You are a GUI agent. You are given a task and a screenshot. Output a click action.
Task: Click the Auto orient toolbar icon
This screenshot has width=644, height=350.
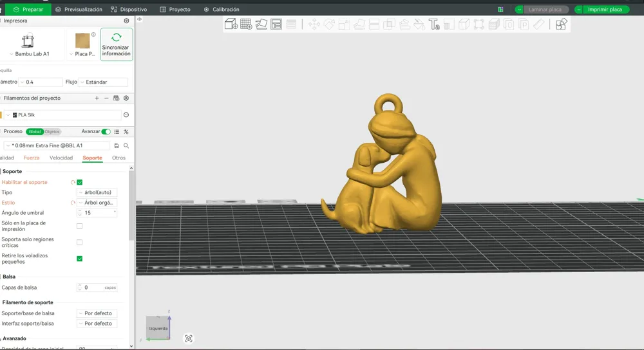coord(261,24)
